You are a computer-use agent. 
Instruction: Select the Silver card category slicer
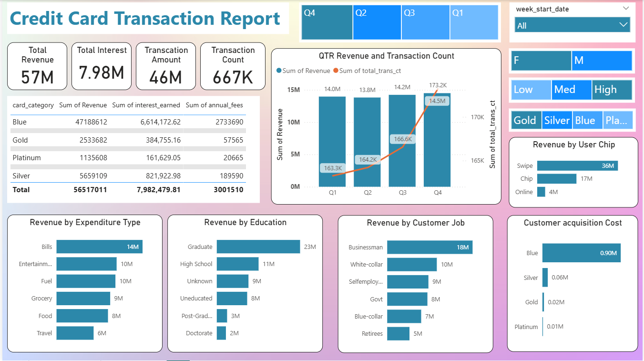(557, 120)
